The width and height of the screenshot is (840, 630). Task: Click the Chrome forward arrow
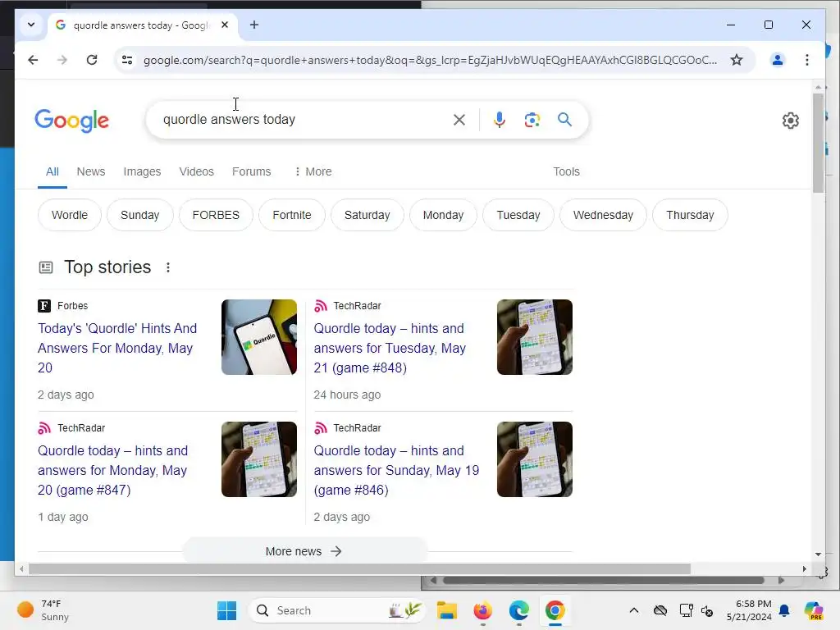pyautogui.click(x=62, y=60)
